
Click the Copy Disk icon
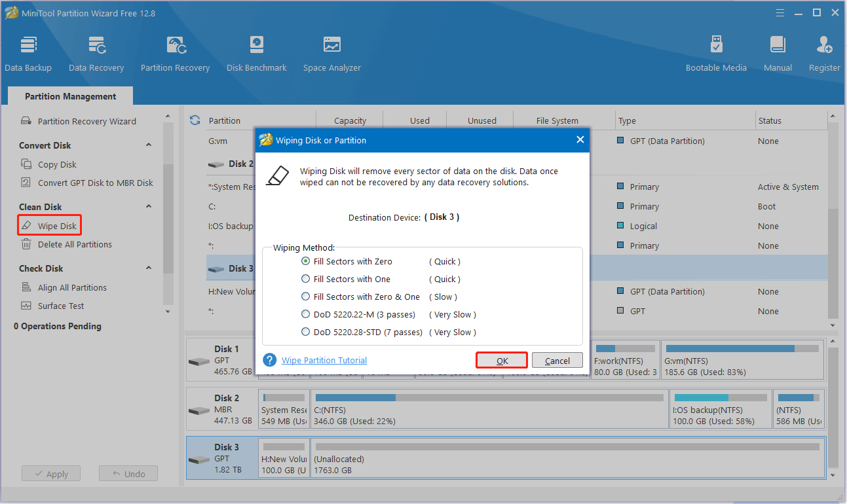pyautogui.click(x=26, y=164)
